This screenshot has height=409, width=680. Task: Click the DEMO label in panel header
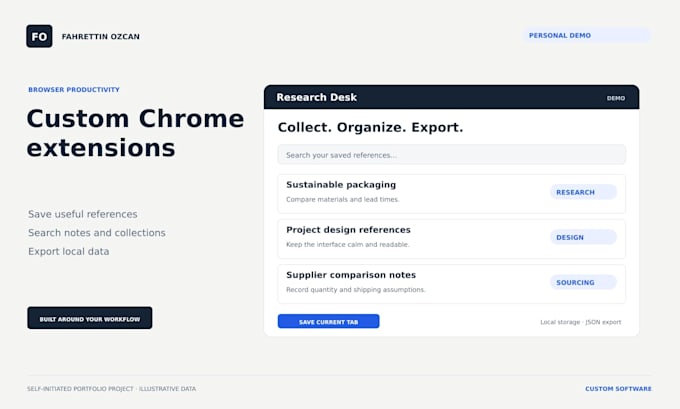[x=616, y=98]
